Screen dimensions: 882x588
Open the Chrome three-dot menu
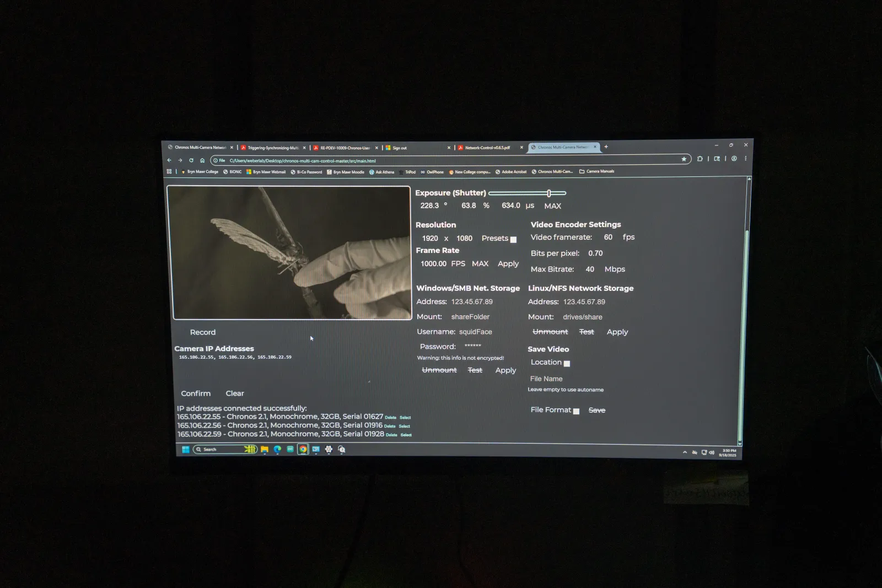pos(745,159)
